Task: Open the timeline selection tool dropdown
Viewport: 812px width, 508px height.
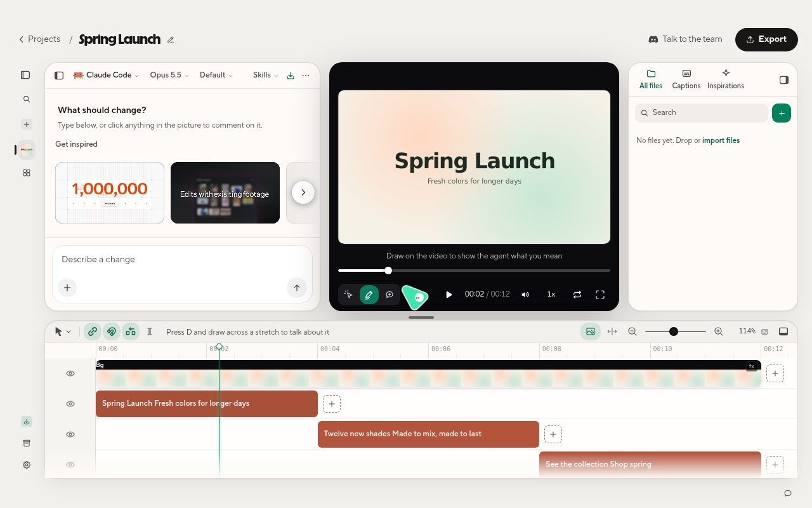Action: coord(63,331)
